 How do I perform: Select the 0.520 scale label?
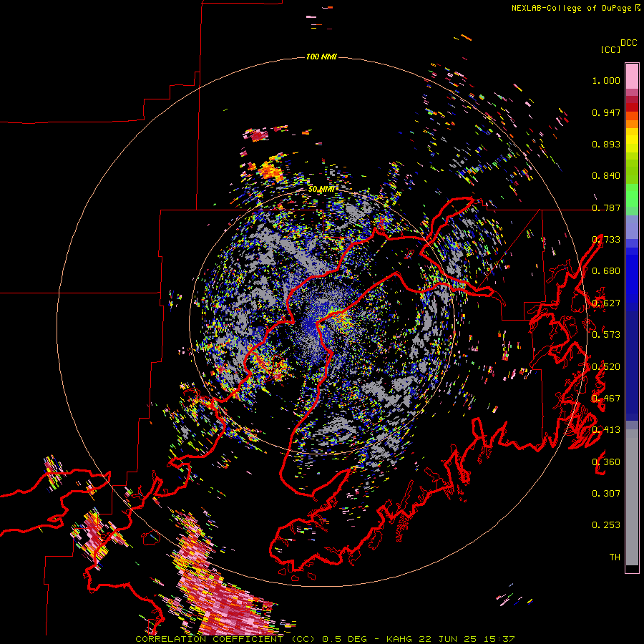606,367
